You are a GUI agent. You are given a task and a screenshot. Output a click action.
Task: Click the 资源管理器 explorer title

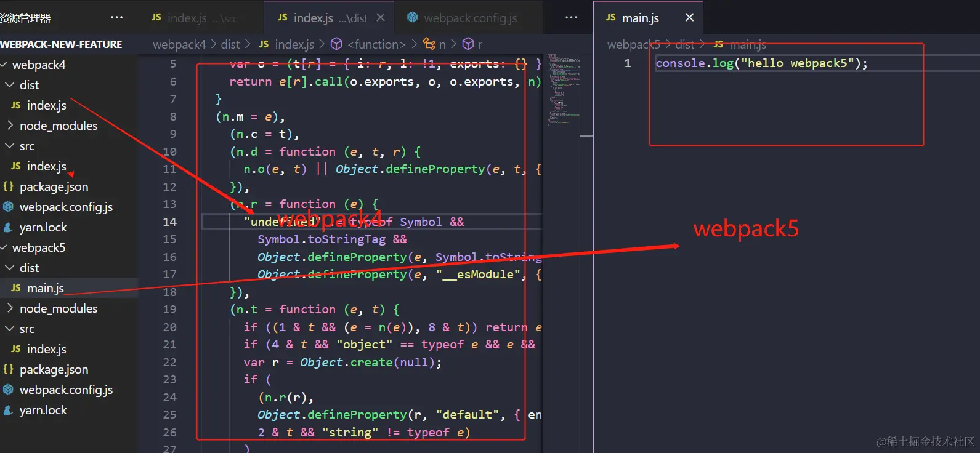[25, 18]
